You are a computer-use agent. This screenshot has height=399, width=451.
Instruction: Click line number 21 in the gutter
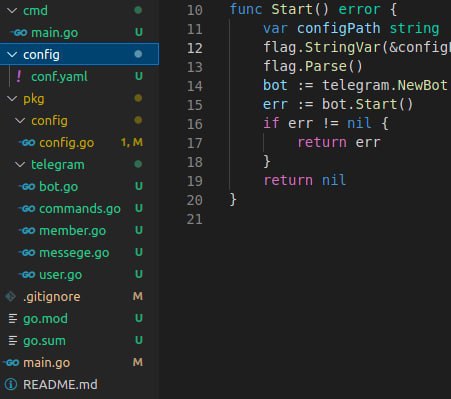click(195, 219)
